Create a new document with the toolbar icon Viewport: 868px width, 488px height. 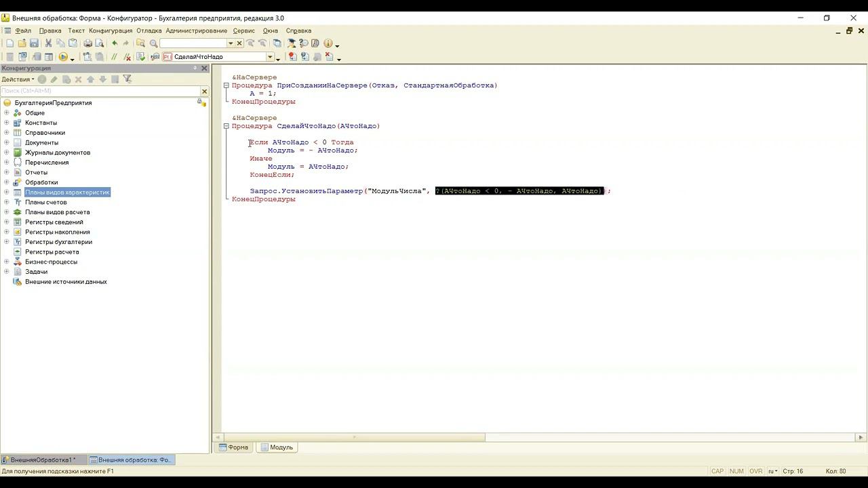[9, 43]
